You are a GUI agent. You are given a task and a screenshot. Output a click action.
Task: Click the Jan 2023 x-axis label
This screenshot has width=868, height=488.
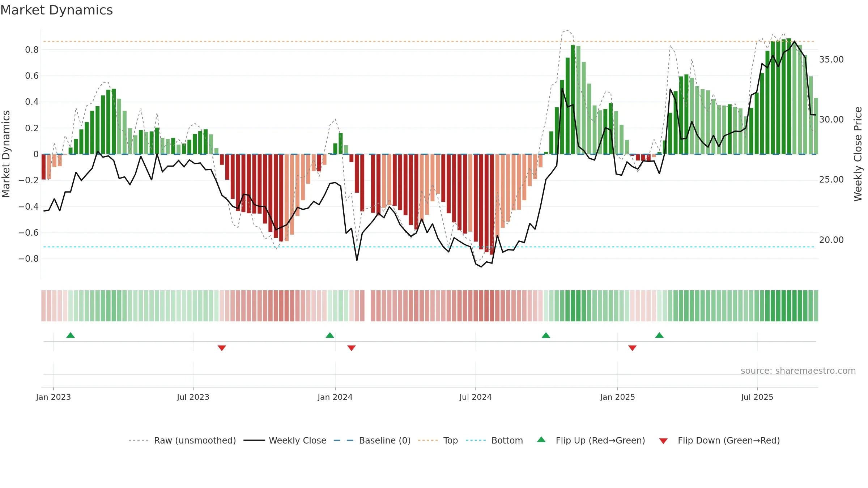(54, 397)
